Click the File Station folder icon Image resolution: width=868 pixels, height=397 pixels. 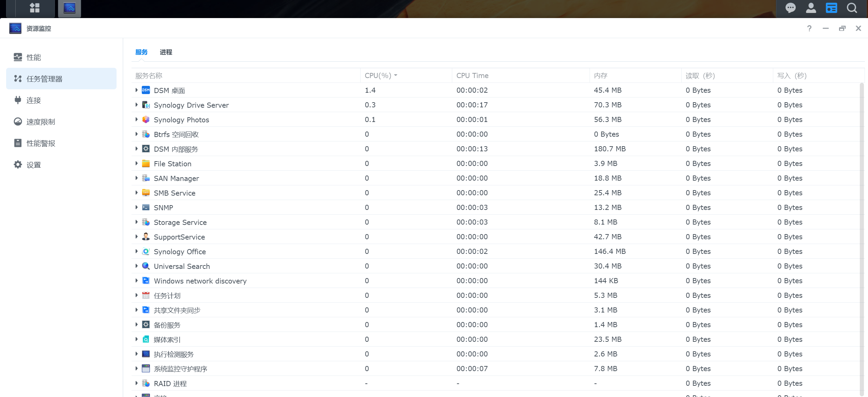tap(146, 163)
